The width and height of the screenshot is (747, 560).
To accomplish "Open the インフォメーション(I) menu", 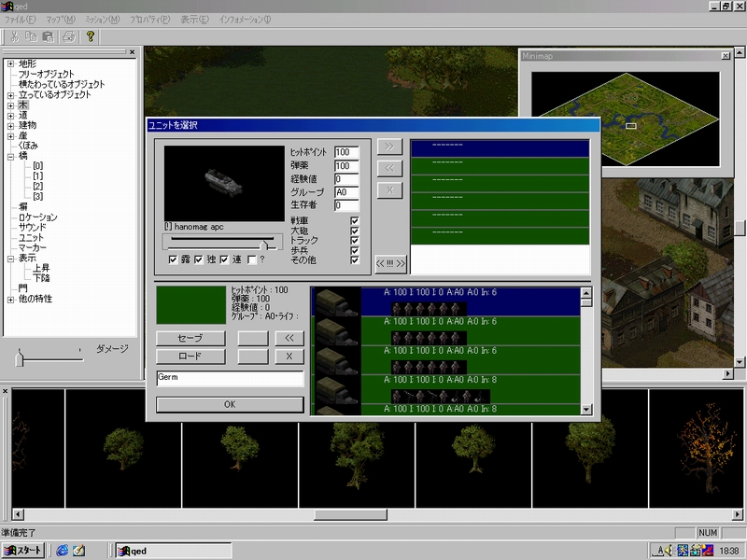I will coord(245,20).
